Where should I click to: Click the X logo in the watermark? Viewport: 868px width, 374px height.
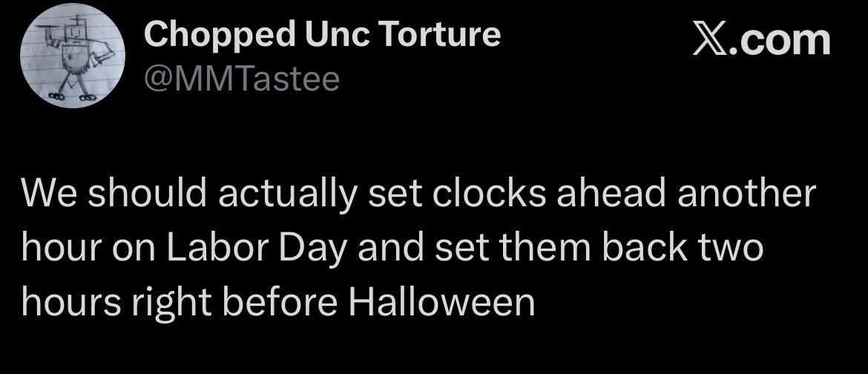tap(710, 41)
